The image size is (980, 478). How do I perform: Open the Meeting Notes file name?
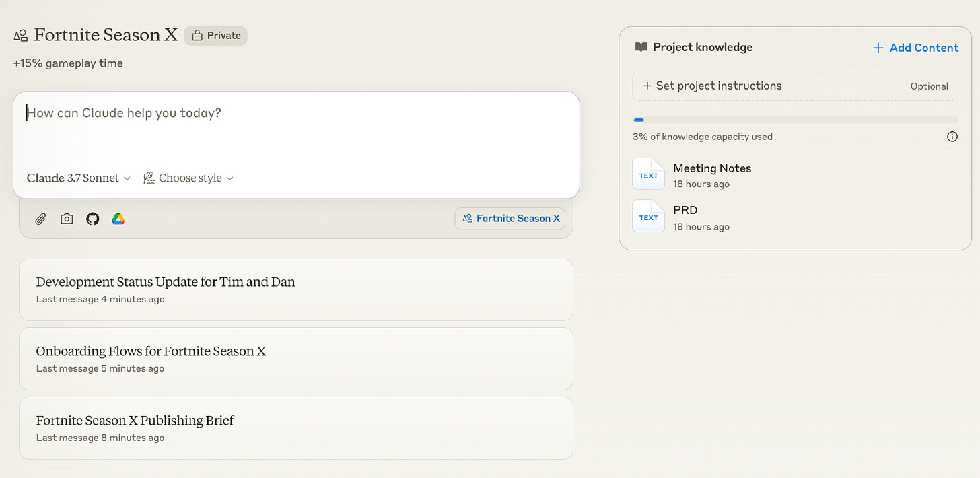click(x=712, y=168)
